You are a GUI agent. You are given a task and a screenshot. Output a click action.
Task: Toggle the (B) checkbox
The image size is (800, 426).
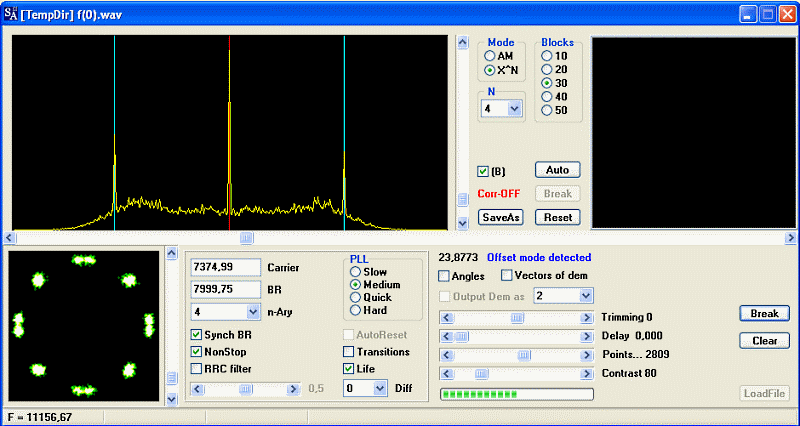(x=483, y=171)
